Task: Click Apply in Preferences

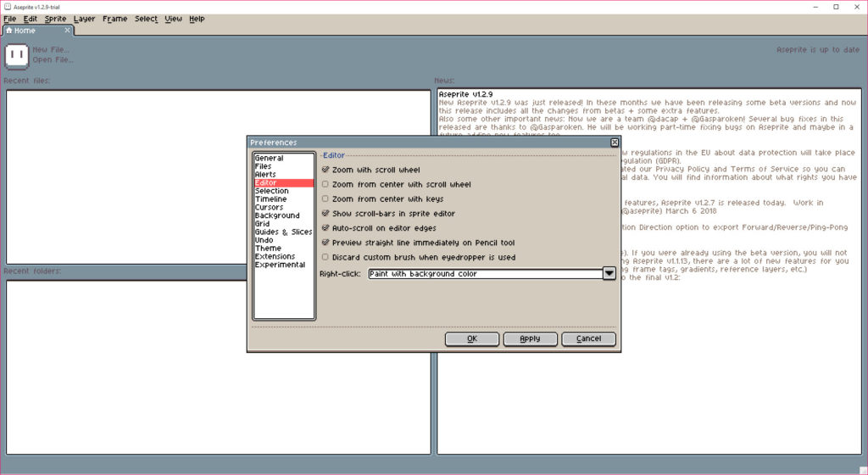Action: (x=531, y=338)
